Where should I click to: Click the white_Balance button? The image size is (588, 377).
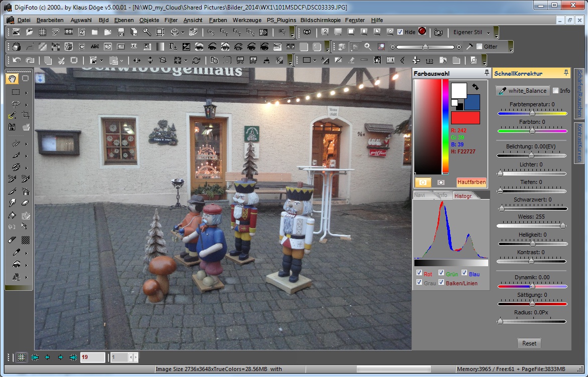click(x=522, y=91)
